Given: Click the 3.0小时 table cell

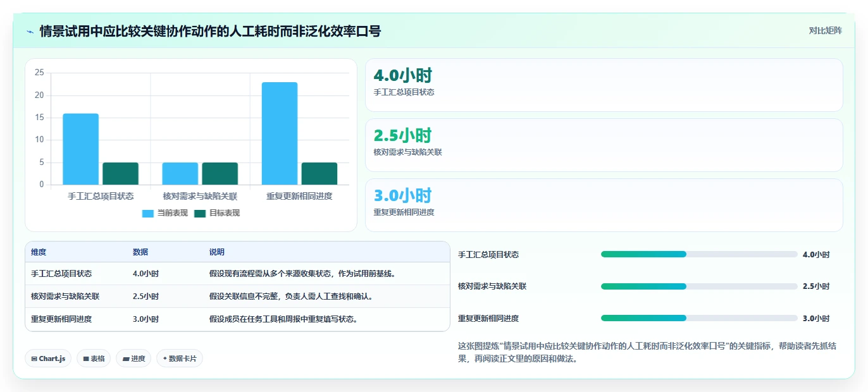Looking at the screenshot, I should coord(146,319).
